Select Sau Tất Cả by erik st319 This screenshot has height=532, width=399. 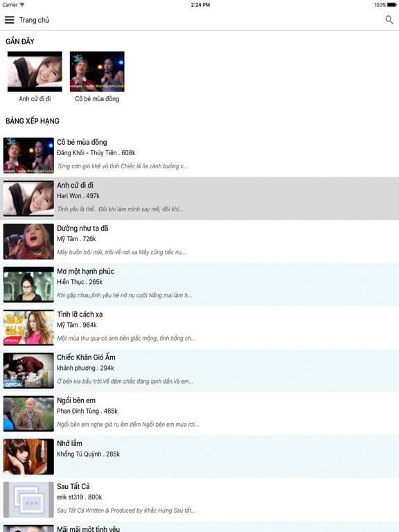pyautogui.click(x=199, y=500)
